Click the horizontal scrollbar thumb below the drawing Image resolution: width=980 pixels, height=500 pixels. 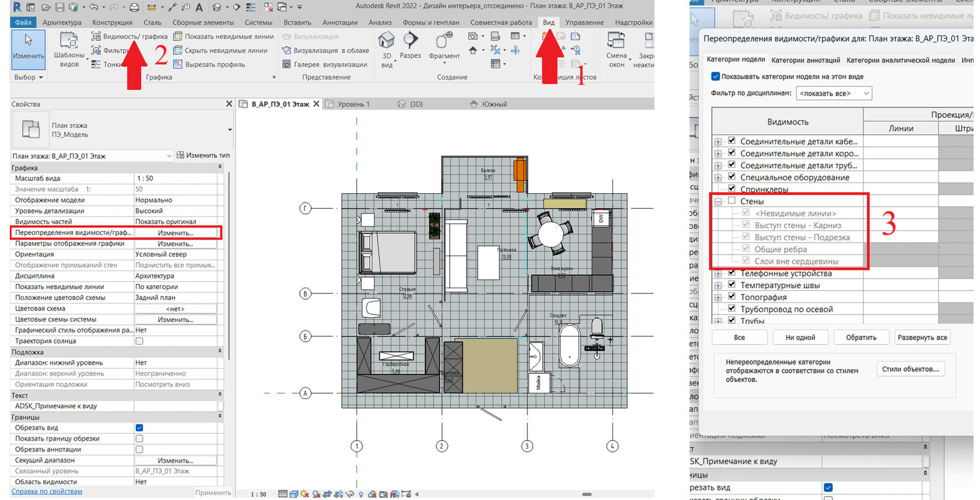coord(587,494)
